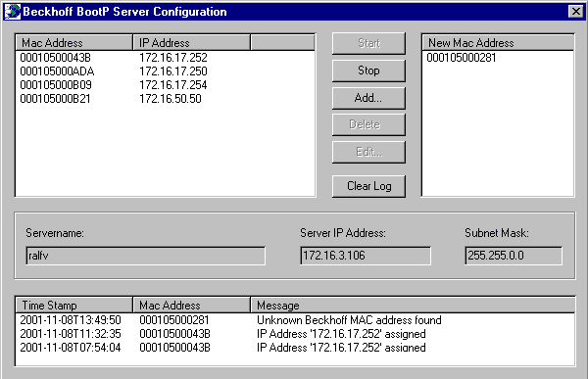Click the grayed-out Start button
The width and height of the screenshot is (588, 379).
pyautogui.click(x=368, y=43)
